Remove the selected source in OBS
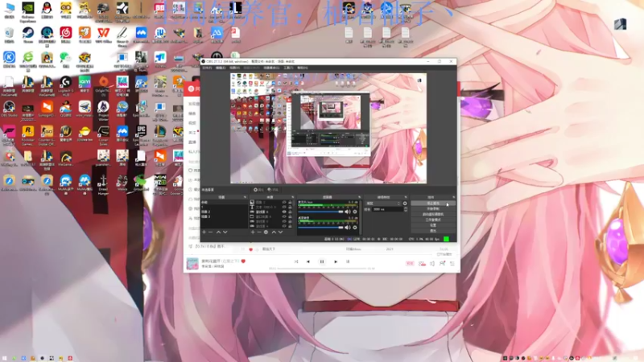This screenshot has width=644, height=362. tap(259, 232)
